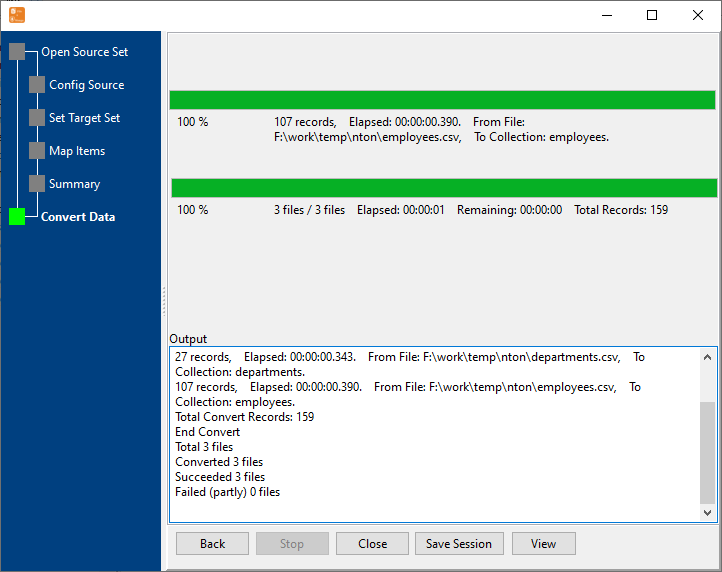Click the Map Items step square icon

pyautogui.click(x=37, y=151)
